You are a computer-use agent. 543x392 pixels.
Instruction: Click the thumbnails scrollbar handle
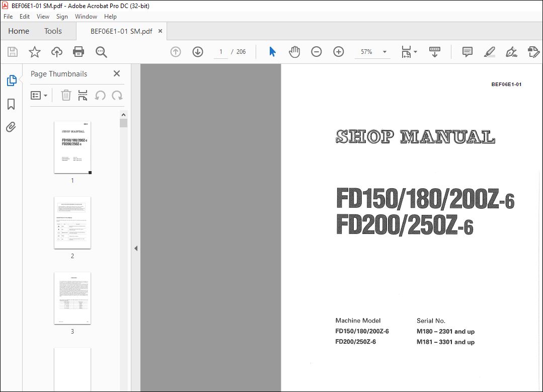124,123
